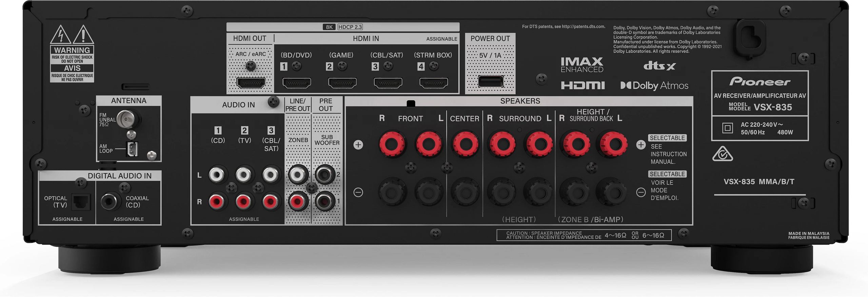Click the IMAX Enhanced logo
This screenshot has height=297, width=868.
(582, 65)
